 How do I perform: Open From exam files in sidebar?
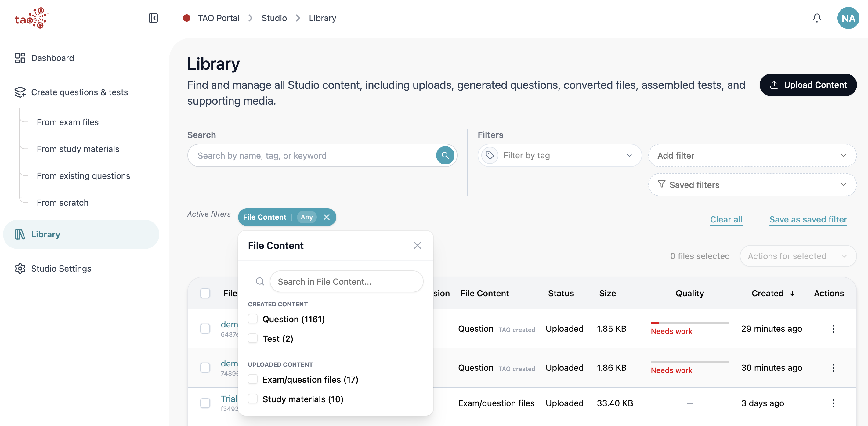coord(67,122)
